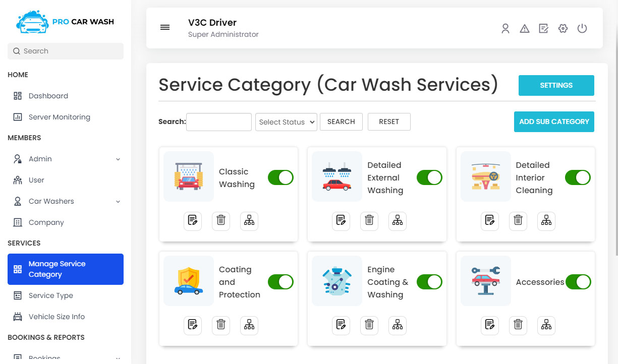Open sub-category hierarchy icon for Accessories

[x=546, y=325]
